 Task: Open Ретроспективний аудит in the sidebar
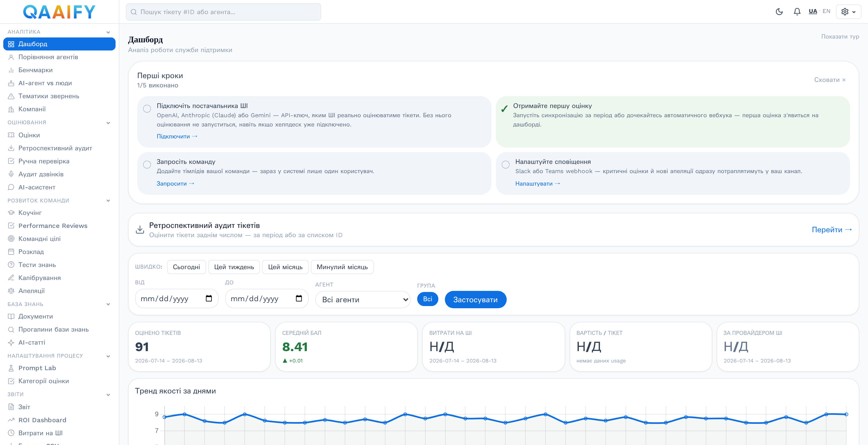click(x=59, y=148)
